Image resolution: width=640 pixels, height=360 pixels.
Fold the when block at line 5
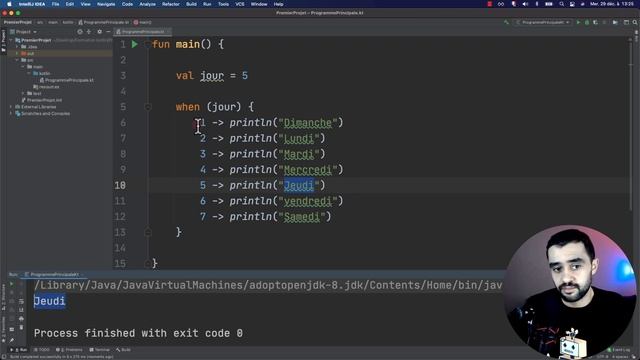pyautogui.click(x=148, y=107)
